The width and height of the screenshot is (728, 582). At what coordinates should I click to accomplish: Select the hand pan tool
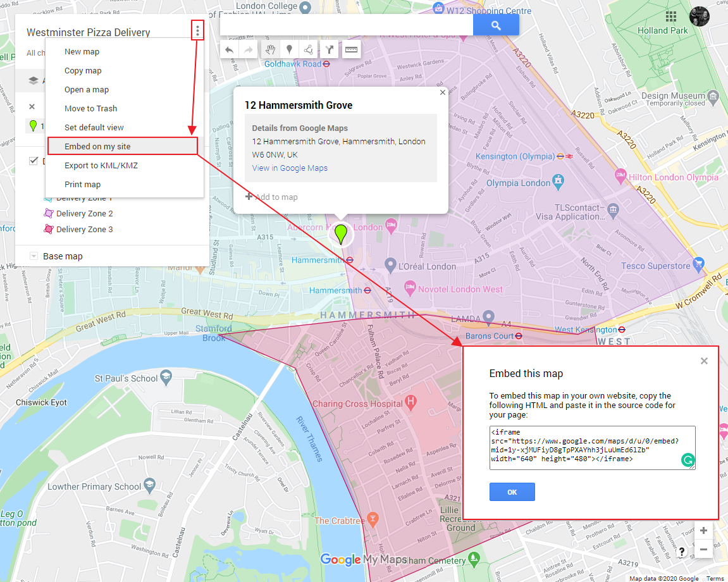point(270,49)
